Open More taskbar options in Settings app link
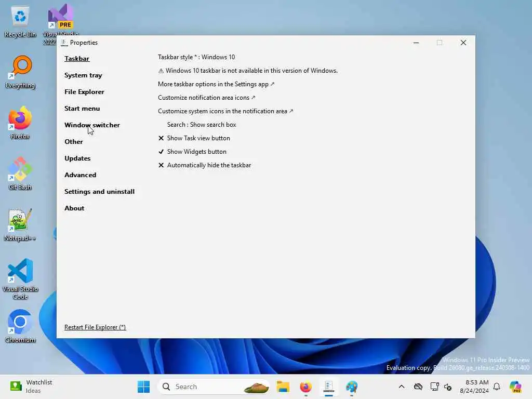The width and height of the screenshot is (532, 399). [x=216, y=84]
